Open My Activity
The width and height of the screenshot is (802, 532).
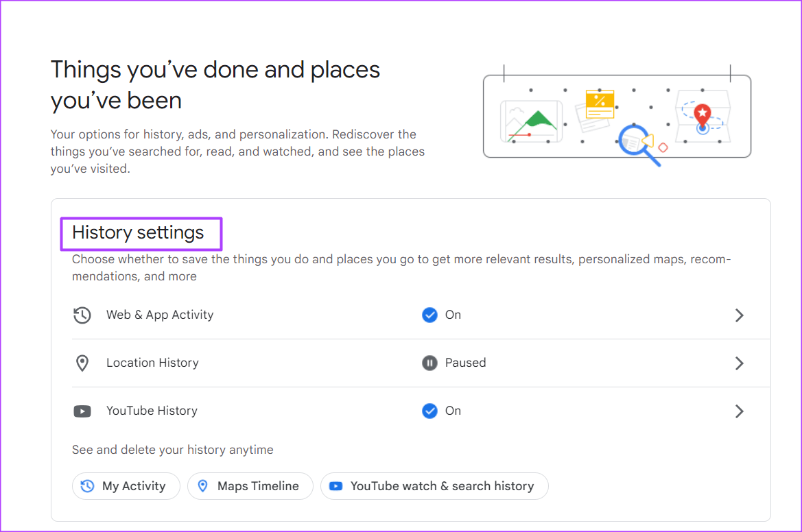coord(126,485)
